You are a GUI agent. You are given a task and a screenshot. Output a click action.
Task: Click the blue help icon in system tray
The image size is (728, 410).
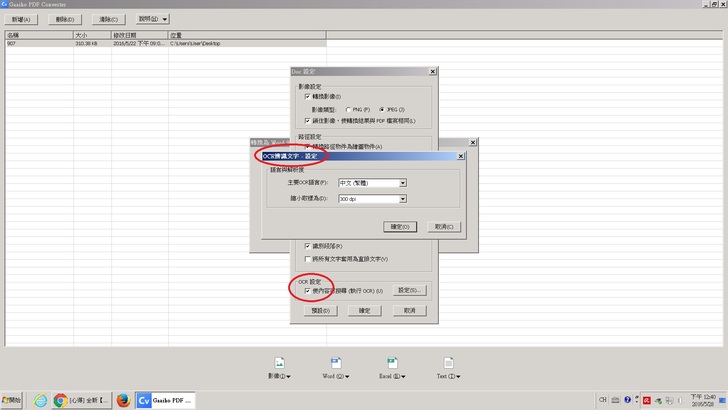(627, 400)
